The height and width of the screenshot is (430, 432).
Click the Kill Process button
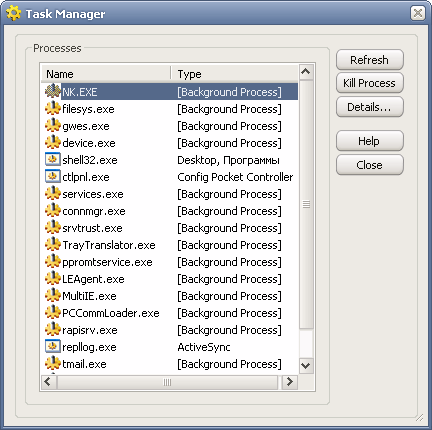click(x=369, y=83)
